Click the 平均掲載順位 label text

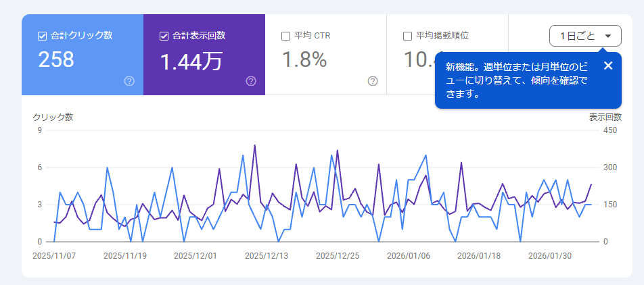[x=442, y=36]
